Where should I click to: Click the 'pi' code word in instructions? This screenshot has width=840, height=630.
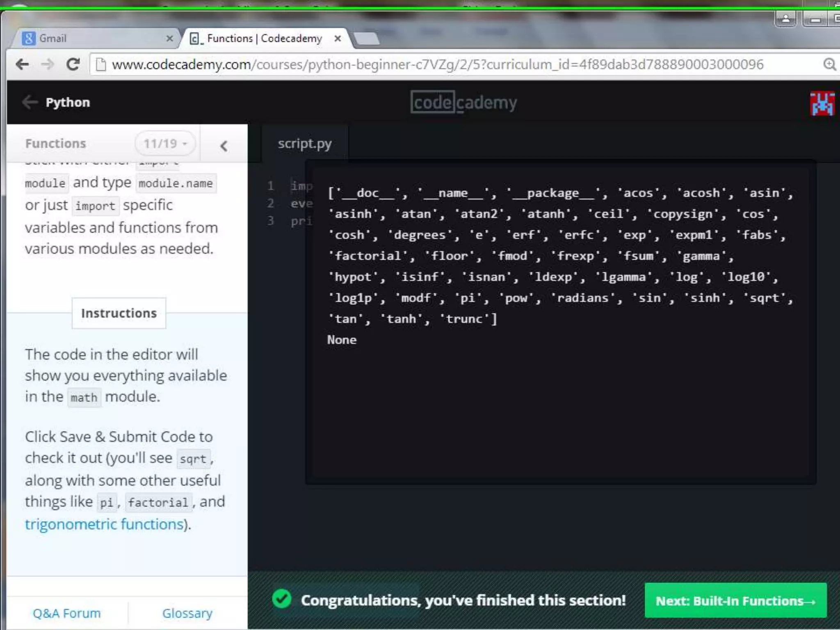pos(107,502)
